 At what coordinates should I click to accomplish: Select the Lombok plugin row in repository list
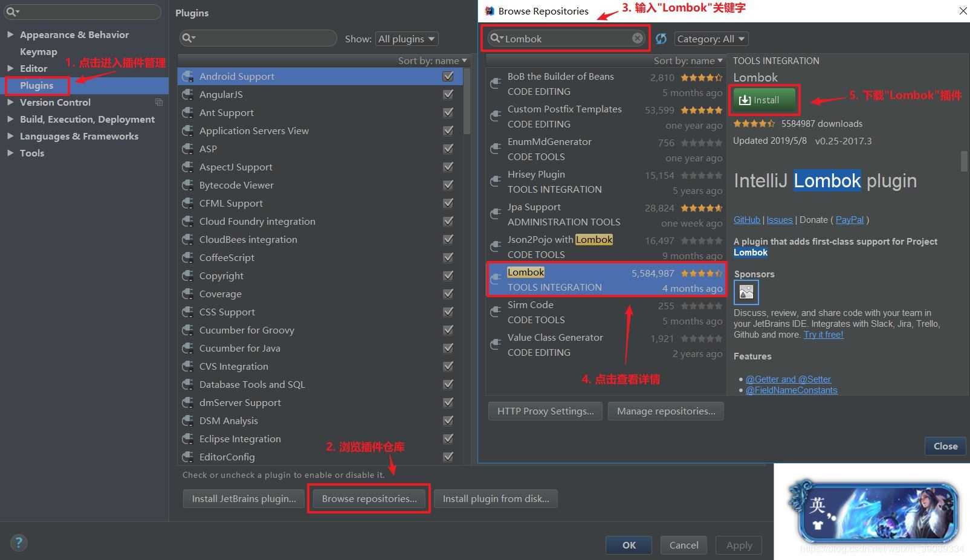tap(606, 280)
